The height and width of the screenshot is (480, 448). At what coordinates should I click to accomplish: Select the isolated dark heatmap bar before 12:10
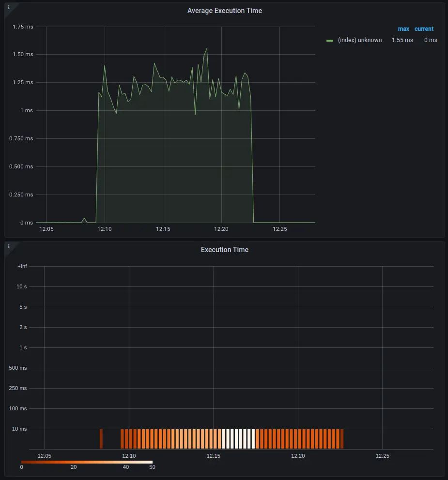point(101,438)
